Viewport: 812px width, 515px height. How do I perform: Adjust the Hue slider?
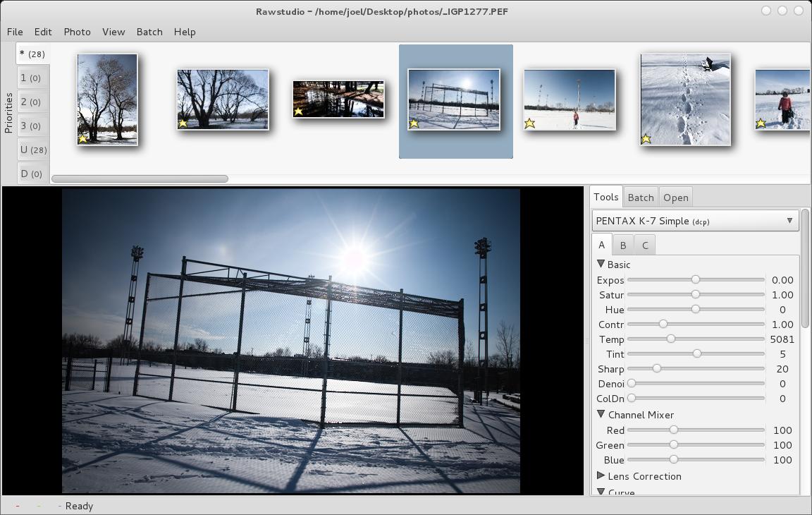point(696,309)
